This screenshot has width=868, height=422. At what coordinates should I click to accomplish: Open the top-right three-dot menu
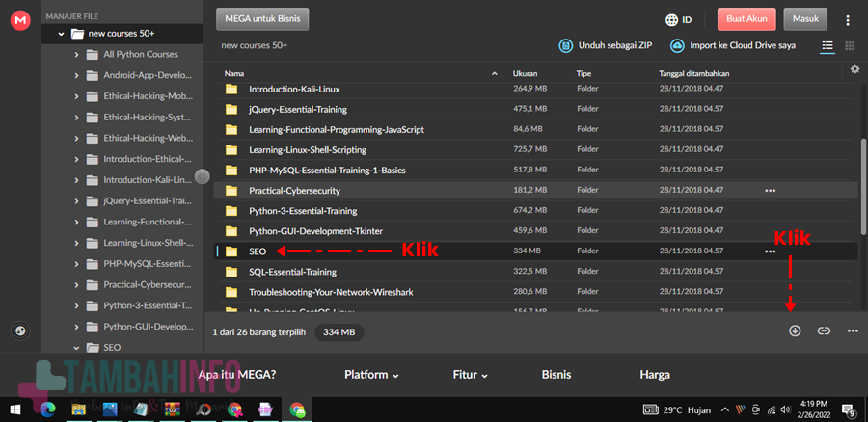(x=848, y=20)
